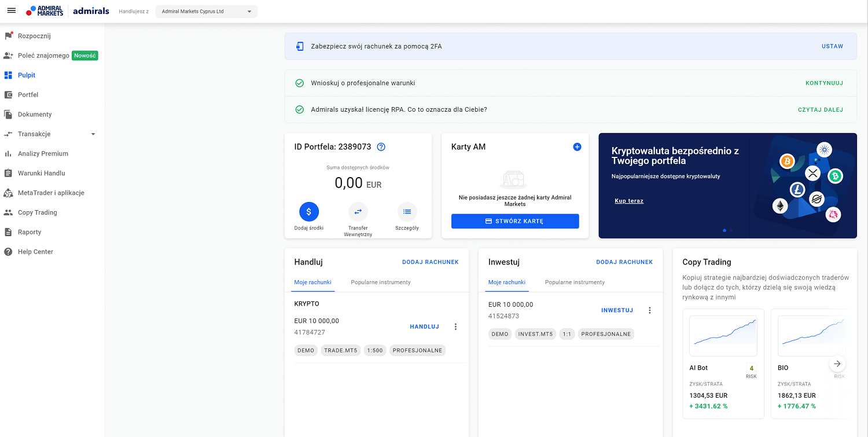
Task: Click the Nowość badge
Action: 85,56
